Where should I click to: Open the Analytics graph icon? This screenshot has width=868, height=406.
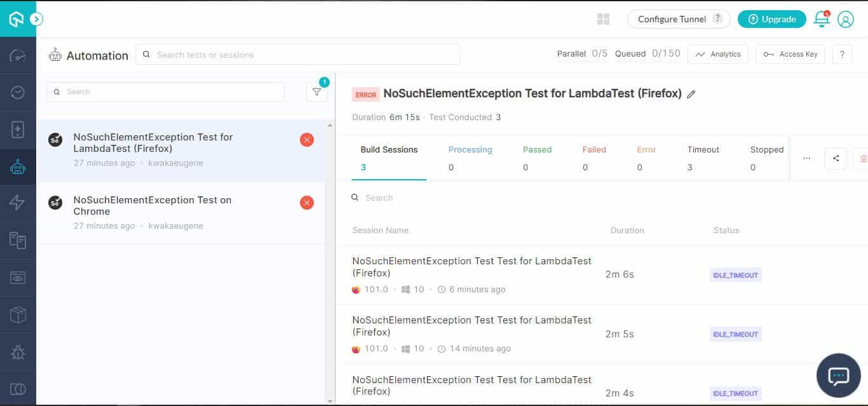(x=717, y=54)
